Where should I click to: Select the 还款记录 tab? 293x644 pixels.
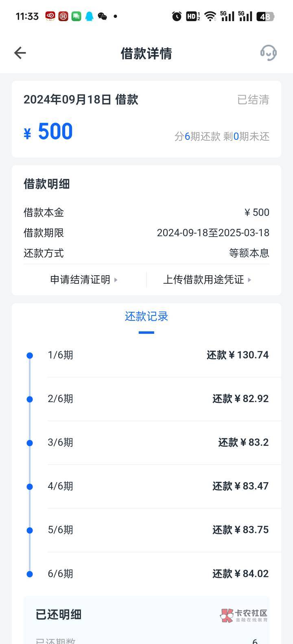coord(146,317)
